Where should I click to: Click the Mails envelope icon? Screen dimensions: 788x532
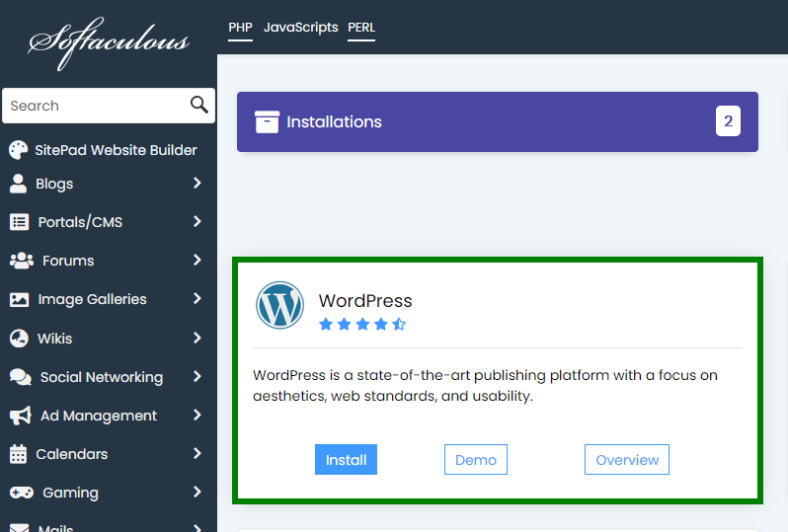click(x=19, y=527)
